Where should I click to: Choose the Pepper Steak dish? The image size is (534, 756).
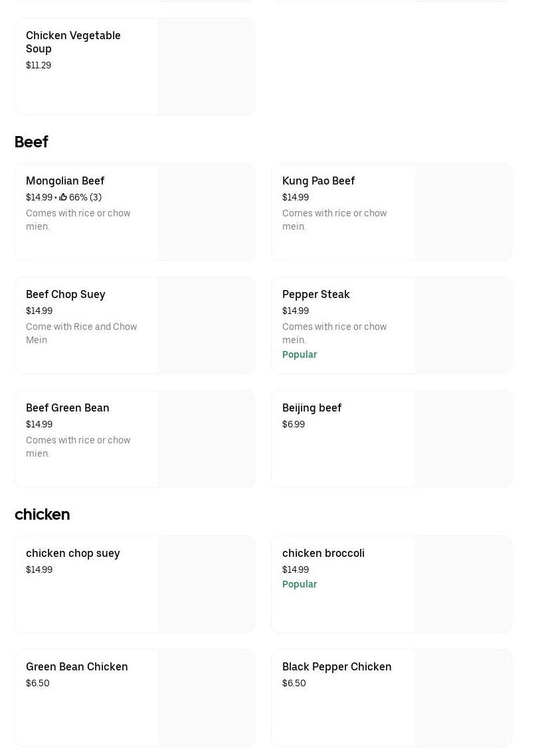coord(315,294)
